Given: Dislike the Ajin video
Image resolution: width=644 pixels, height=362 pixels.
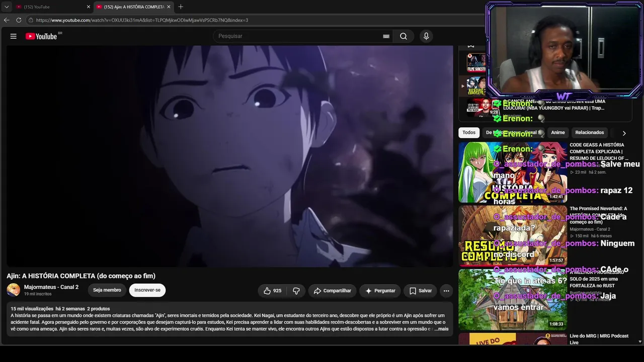Looking at the screenshot, I should (x=296, y=291).
